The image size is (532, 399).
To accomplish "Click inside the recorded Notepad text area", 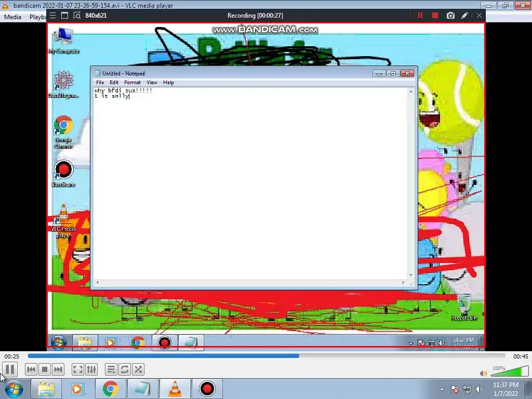I will 250,183.
